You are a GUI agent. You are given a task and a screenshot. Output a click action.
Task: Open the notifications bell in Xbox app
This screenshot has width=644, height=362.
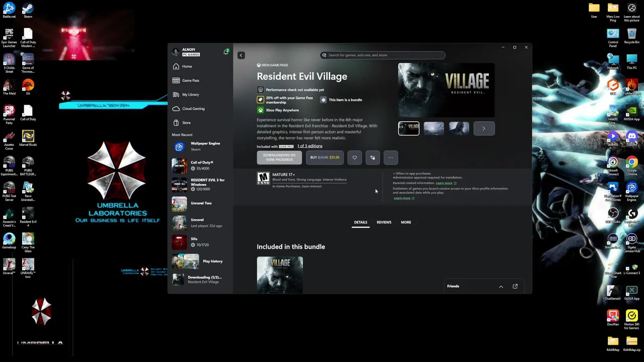(226, 52)
